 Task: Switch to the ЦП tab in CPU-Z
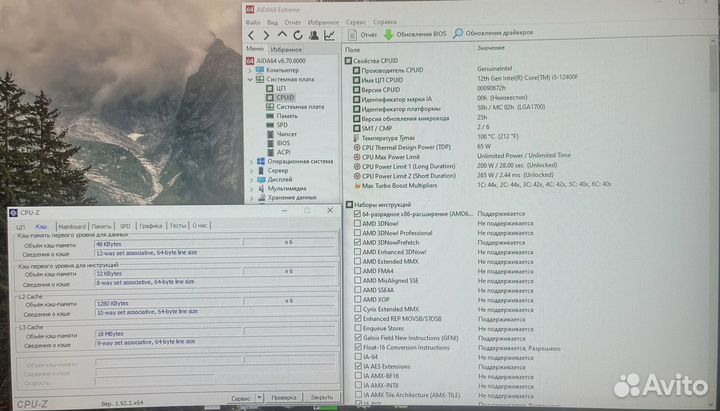click(x=21, y=227)
